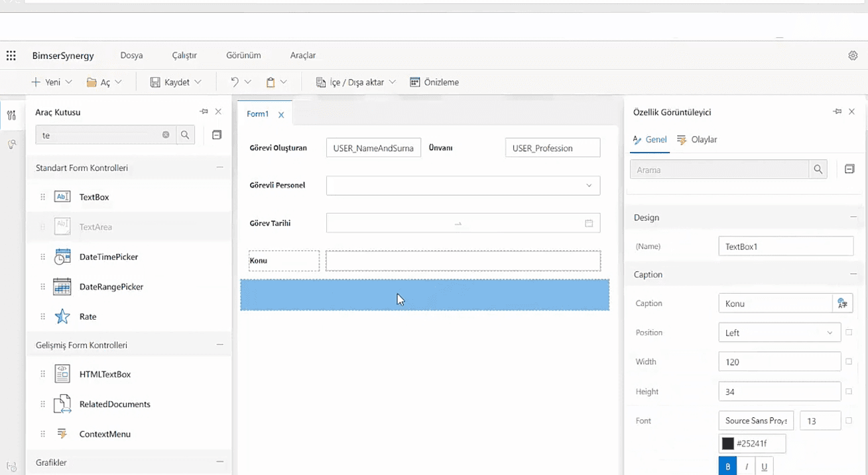Close the Form1 tab
Screen dimensions: 868x475
tap(281, 115)
